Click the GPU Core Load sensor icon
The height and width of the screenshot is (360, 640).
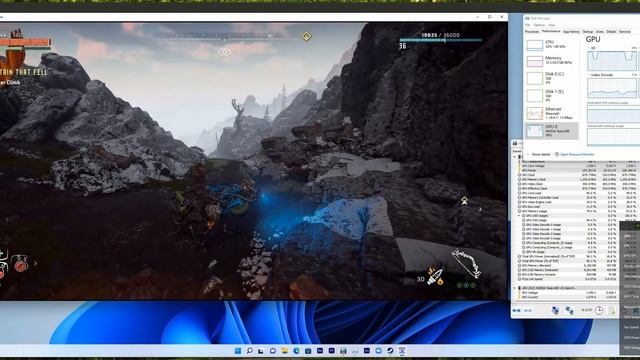click(x=519, y=193)
